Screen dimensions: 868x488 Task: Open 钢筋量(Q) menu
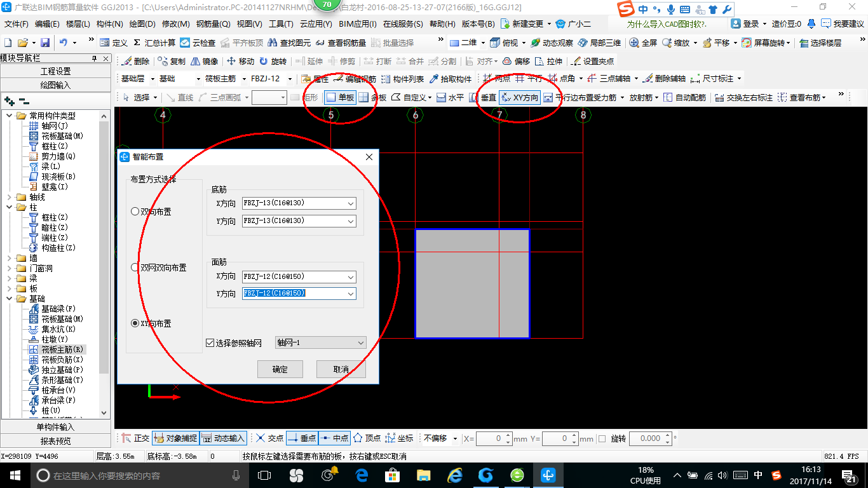pos(213,24)
